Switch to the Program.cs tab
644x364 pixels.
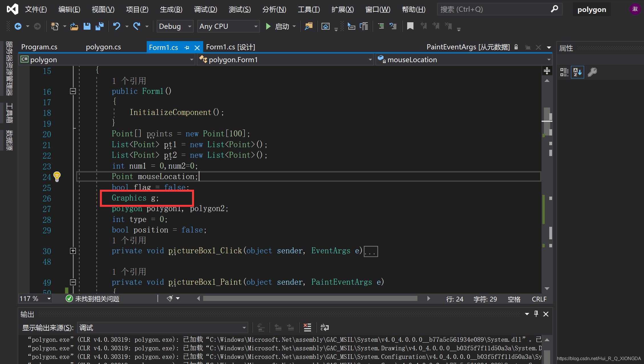[x=39, y=47]
